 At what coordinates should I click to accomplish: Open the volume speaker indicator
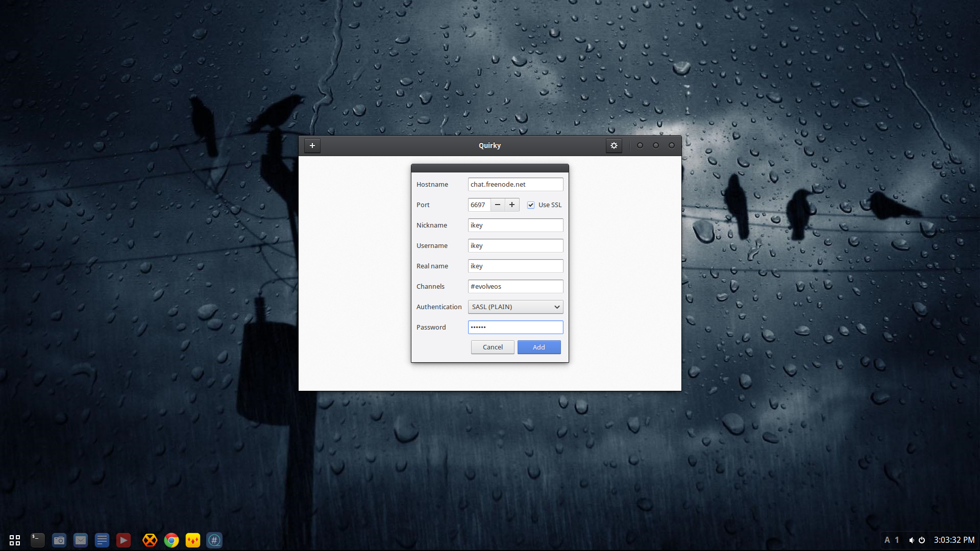click(912, 540)
